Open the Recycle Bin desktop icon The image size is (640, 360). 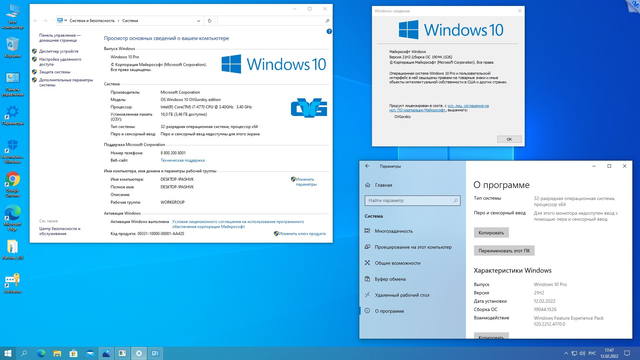13,47
